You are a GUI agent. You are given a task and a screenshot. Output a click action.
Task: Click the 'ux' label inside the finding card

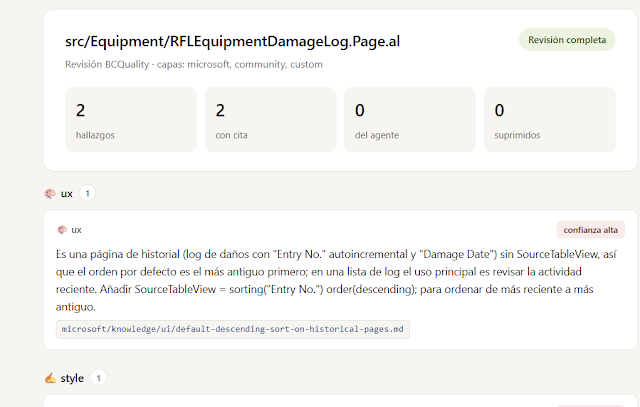[76, 230]
